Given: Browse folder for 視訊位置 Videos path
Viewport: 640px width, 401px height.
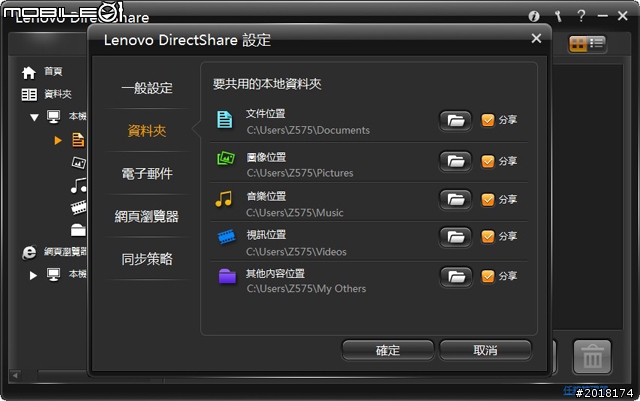Looking at the screenshot, I should coord(456,237).
